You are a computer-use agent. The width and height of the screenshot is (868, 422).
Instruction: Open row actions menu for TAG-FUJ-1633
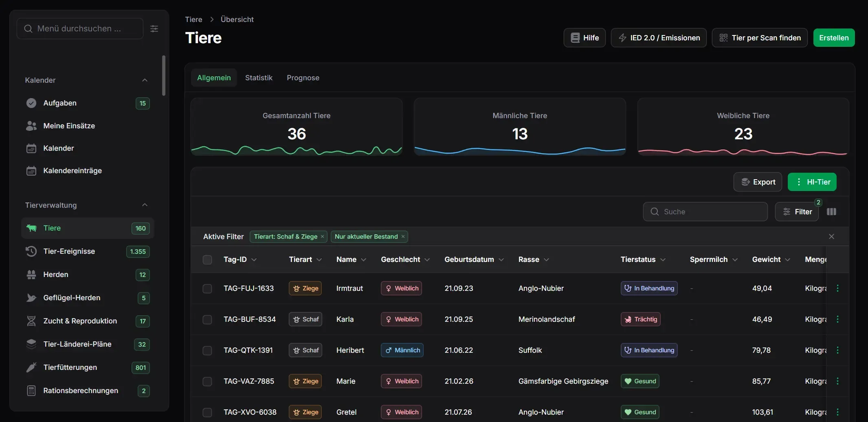click(837, 288)
